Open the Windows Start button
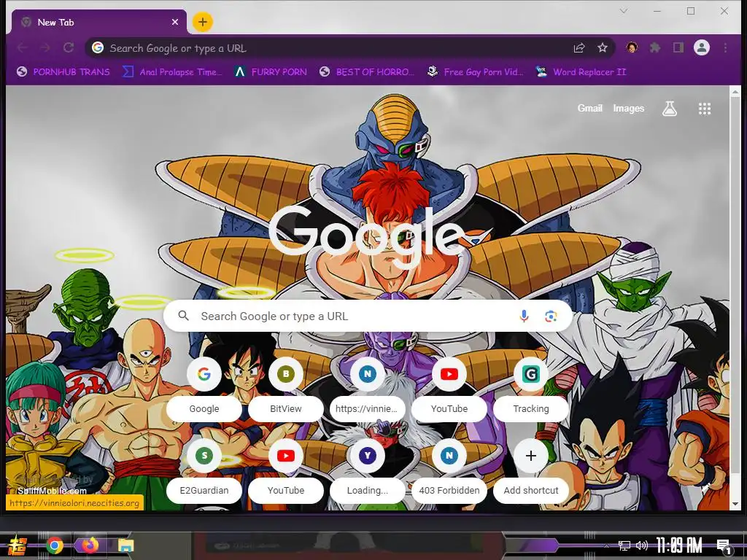This screenshot has width=747, height=560. coord(18,545)
